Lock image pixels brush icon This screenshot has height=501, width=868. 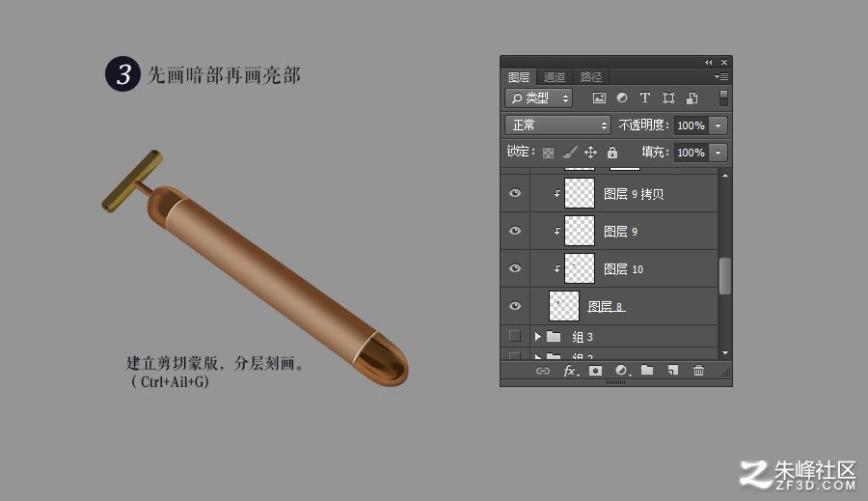(x=569, y=153)
